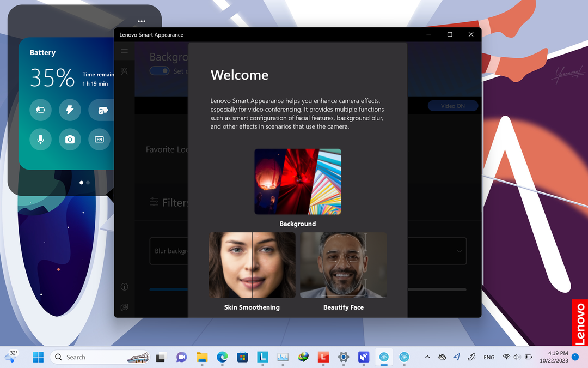The width and height of the screenshot is (588, 368).
Task: Select the Background preview thumbnail
Action: (x=298, y=182)
